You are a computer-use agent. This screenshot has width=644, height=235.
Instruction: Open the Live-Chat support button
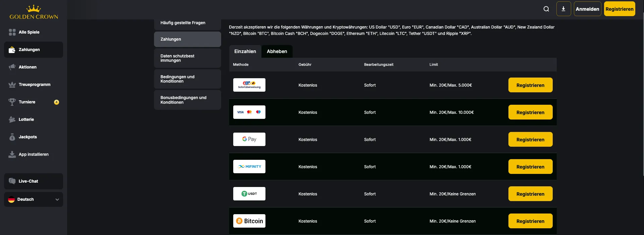point(33,181)
